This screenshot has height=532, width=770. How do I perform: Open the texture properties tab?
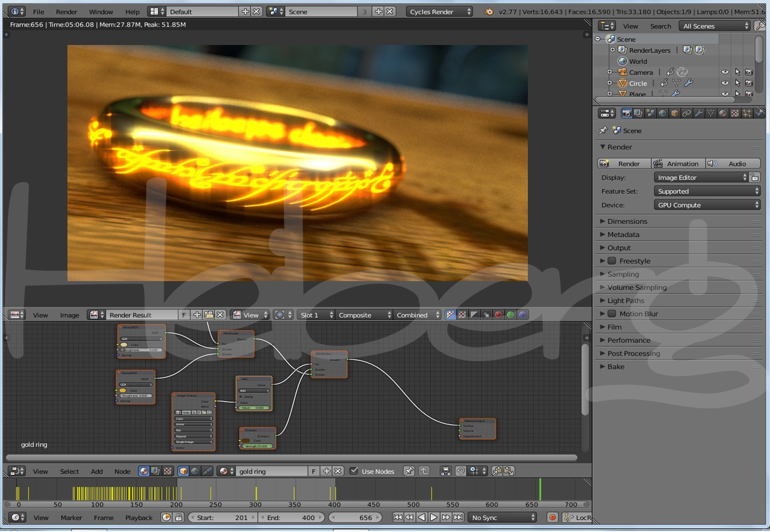[735, 113]
